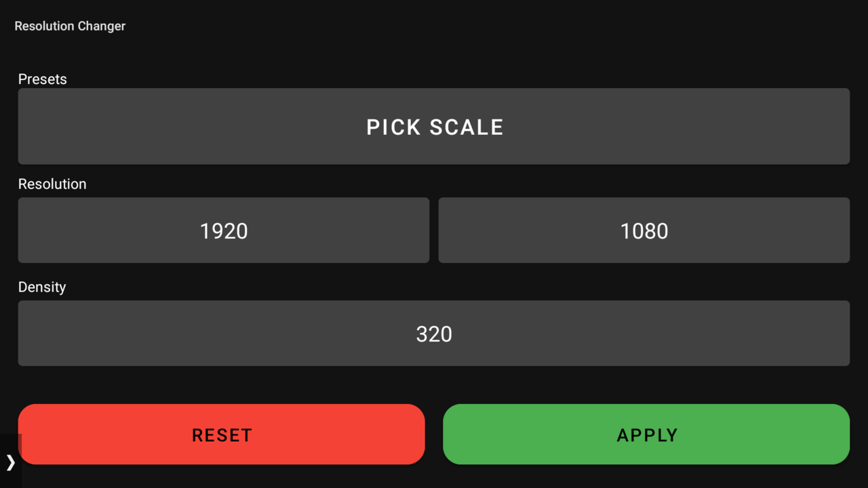Tap the PICK SCALE button text
The width and height of the screenshot is (868, 488).
tap(435, 127)
